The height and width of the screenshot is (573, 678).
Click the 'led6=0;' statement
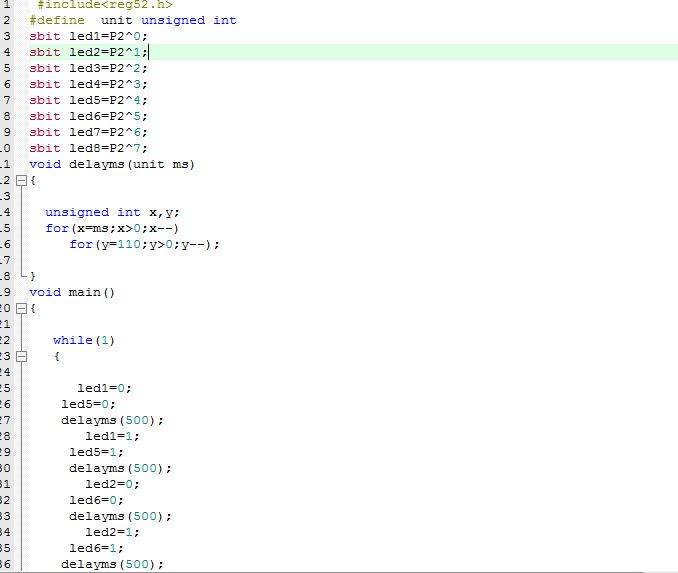click(96, 500)
